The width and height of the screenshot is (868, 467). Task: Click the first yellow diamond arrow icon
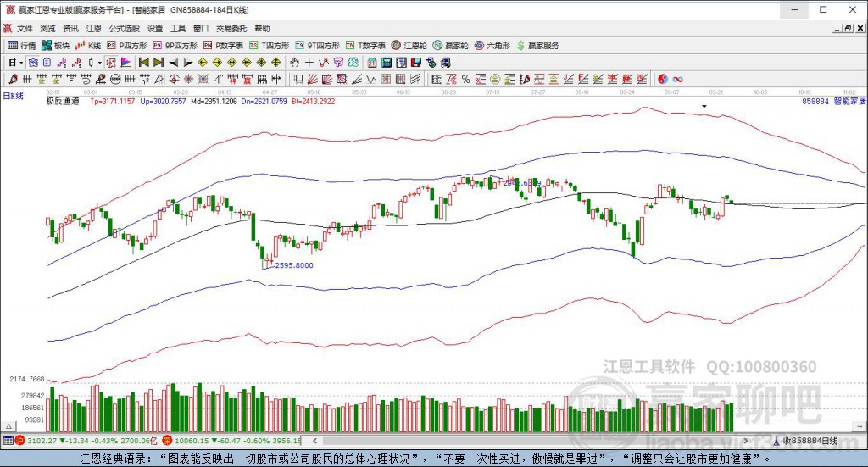(203, 63)
